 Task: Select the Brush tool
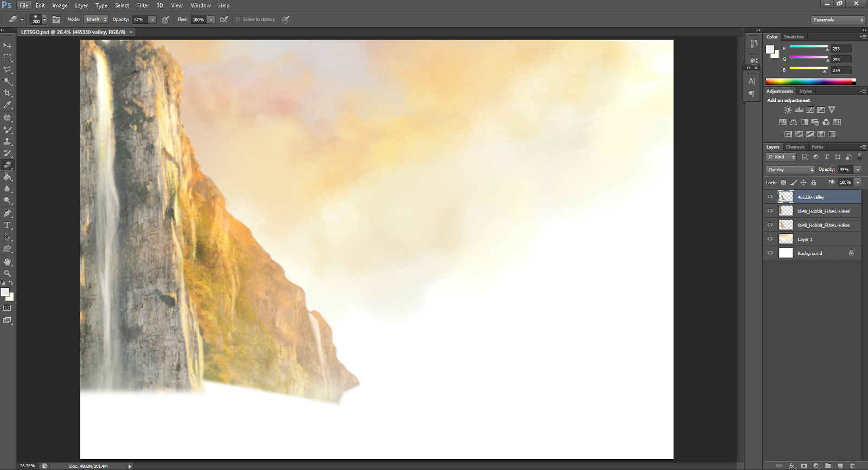8,130
